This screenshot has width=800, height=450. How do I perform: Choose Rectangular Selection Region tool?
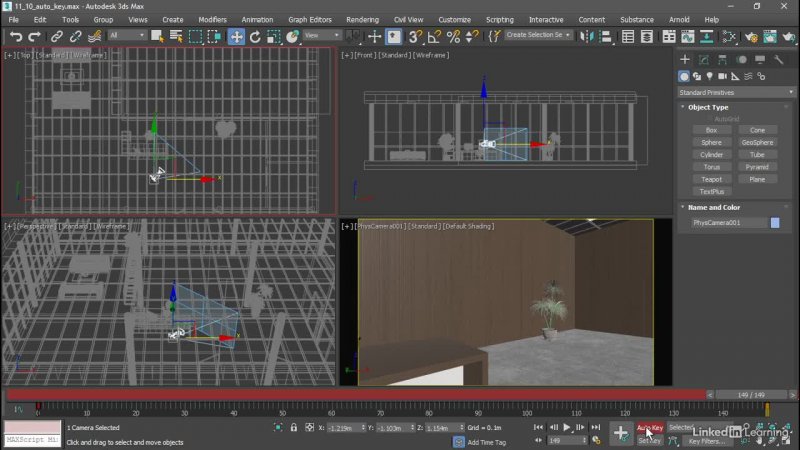click(x=195, y=36)
